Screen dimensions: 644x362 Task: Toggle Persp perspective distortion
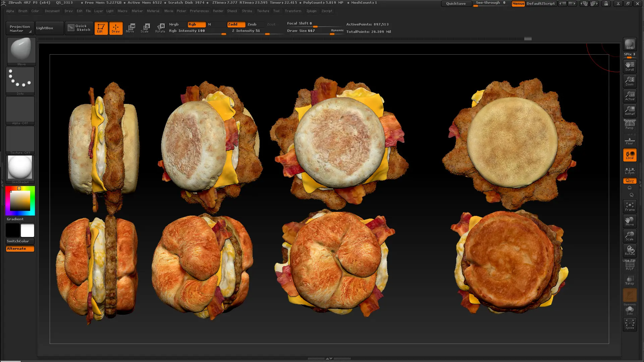pos(630,125)
